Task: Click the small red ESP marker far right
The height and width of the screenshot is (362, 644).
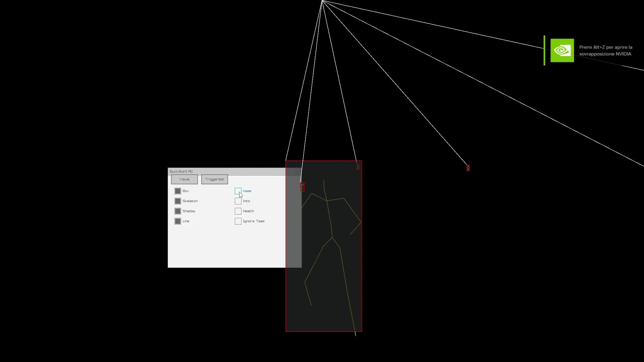Action: coord(468,168)
